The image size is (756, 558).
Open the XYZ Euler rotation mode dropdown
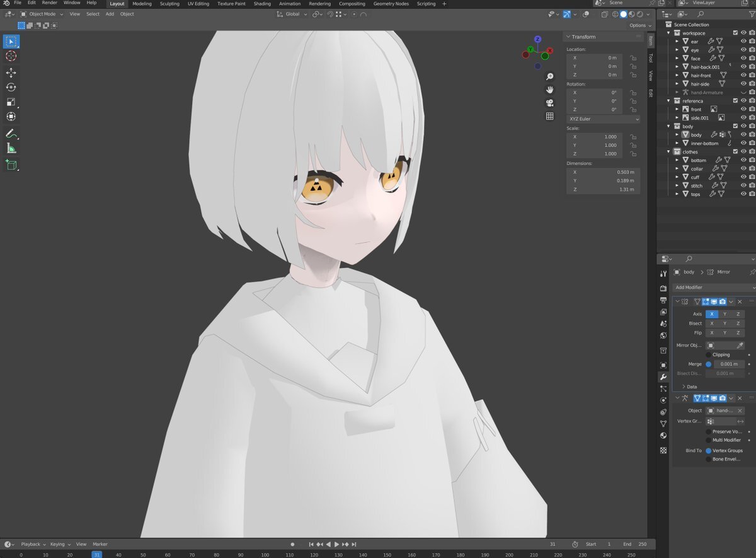(x=603, y=119)
